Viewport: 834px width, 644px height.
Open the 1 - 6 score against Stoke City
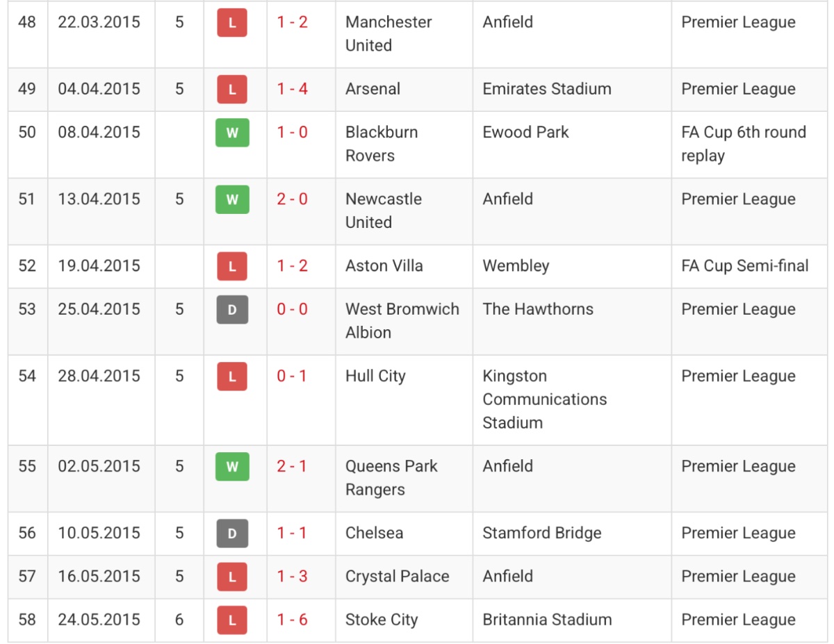tap(293, 620)
